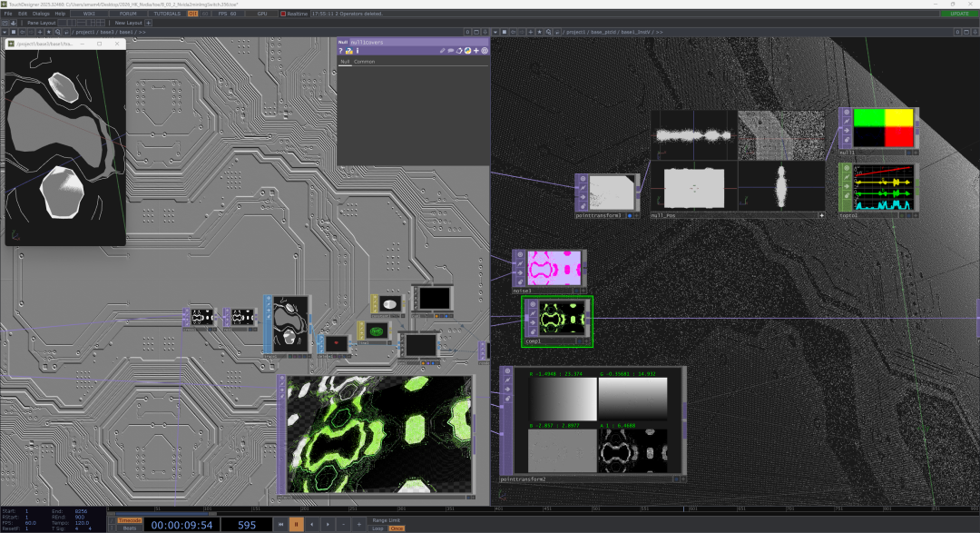Screen dimensions: 980x533
Task: Click the green UPDATE button
Action: tap(959, 14)
